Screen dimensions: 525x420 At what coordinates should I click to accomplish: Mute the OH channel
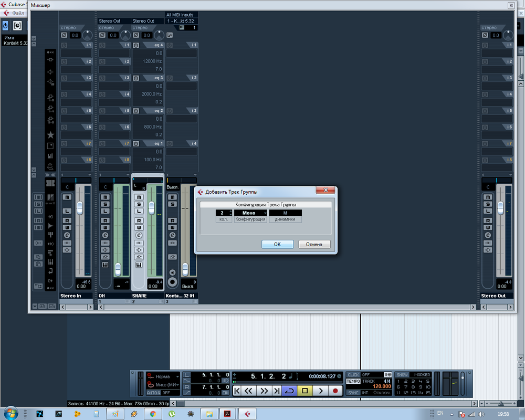coord(105,197)
